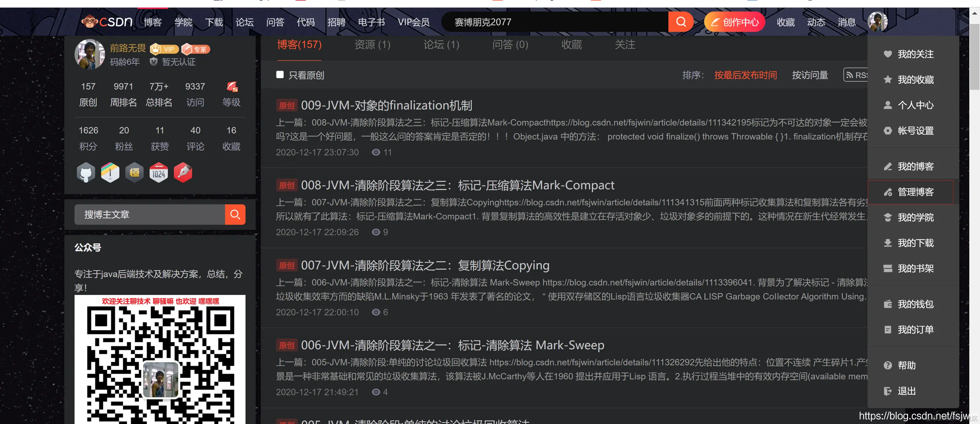
Task: Click the CSDN monkey logo
Action: (90, 22)
